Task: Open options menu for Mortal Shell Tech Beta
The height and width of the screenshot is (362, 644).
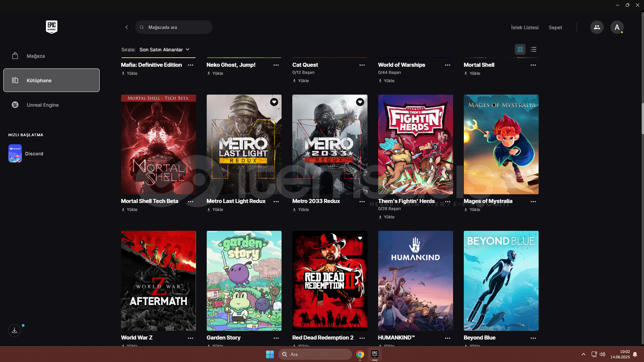Action: coord(191,202)
